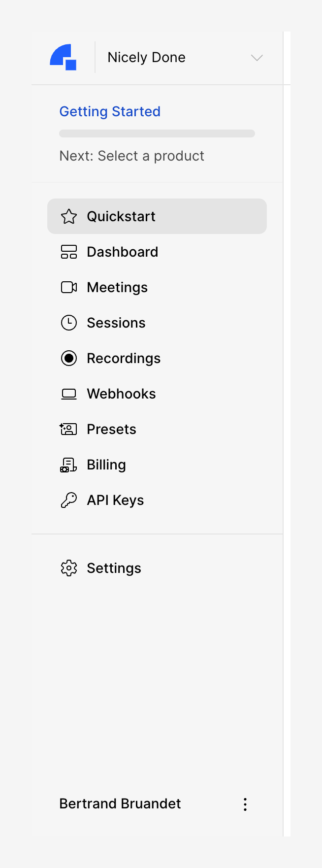The height and width of the screenshot is (868, 322).
Task: Expand the Nicely Done workspace dropdown
Action: coord(257,58)
